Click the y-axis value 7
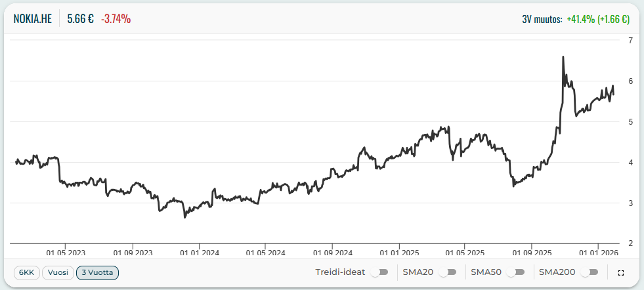The image size is (644, 290). [x=630, y=41]
